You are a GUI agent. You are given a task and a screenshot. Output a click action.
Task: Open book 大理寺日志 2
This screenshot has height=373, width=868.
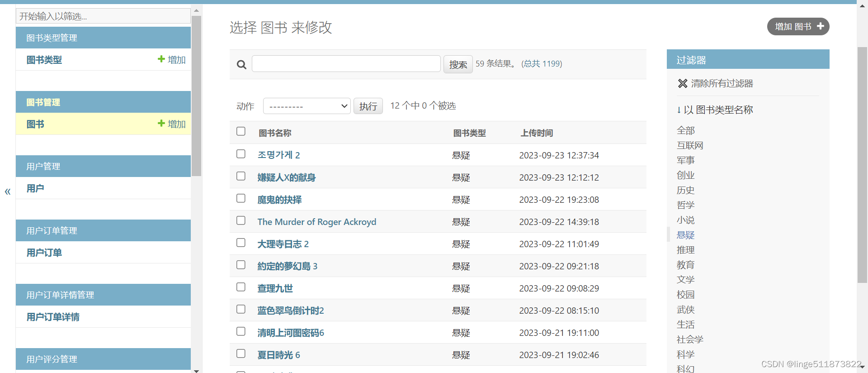pos(283,244)
